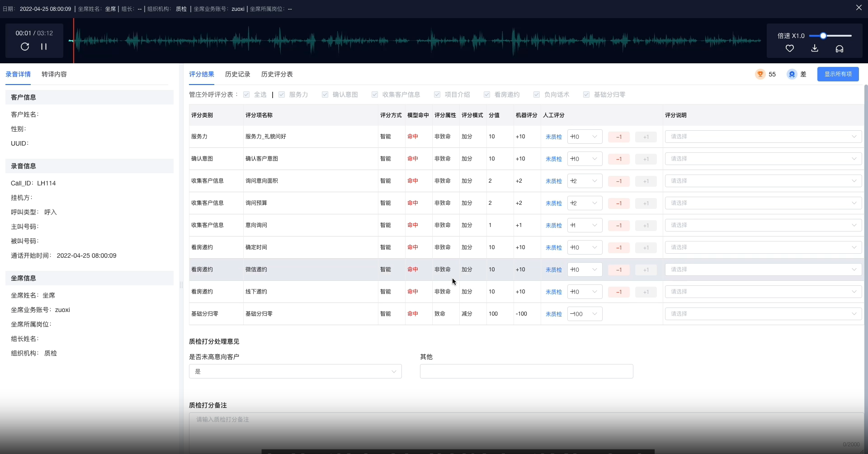This screenshot has height=454, width=868.
Task: Switch to the 历史记录 tab
Action: [238, 74]
